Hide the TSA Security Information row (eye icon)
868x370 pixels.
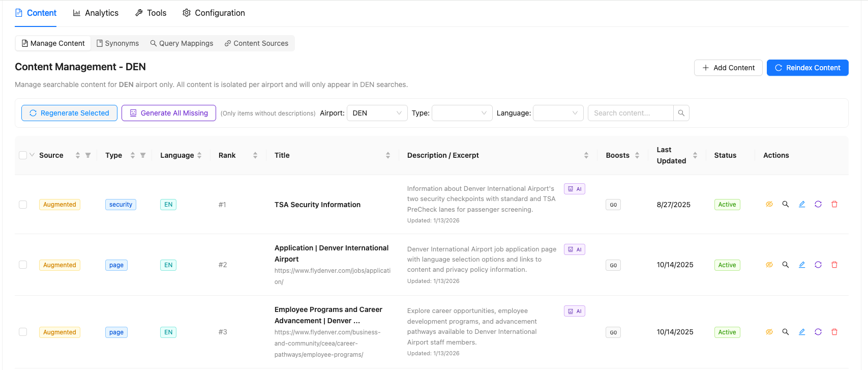click(769, 204)
